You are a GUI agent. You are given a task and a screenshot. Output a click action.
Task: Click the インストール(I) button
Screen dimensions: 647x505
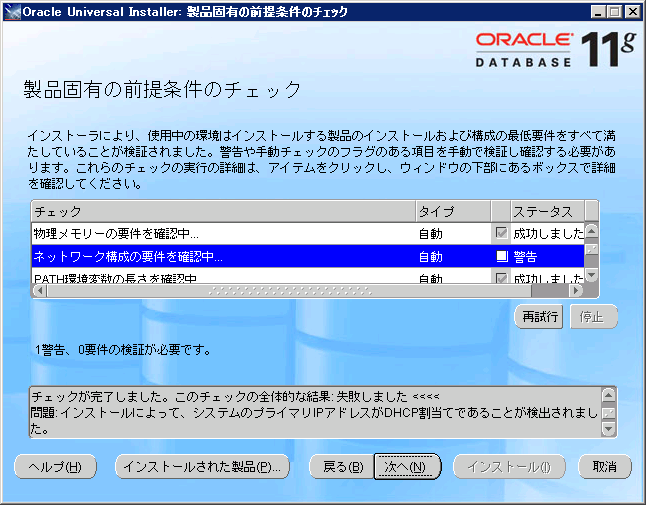[509, 467]
